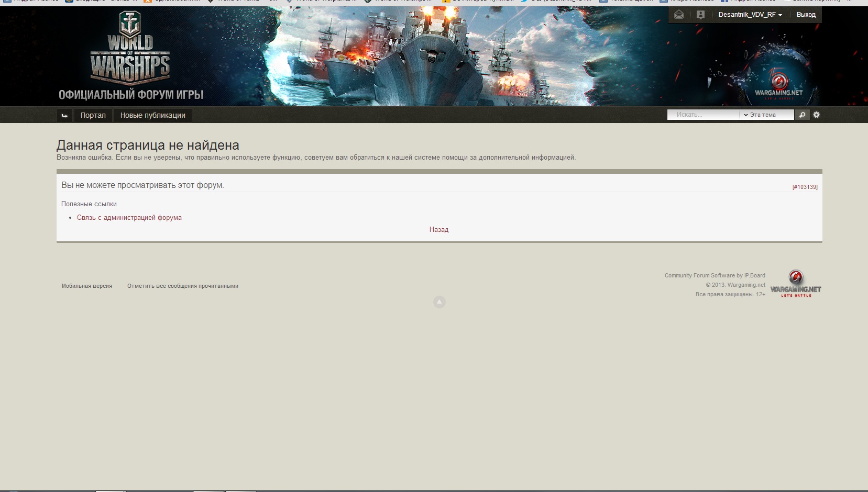Click the arrow icon left of Портал
This screenshot has width=868, height=492.
click(x=64, y=115)
